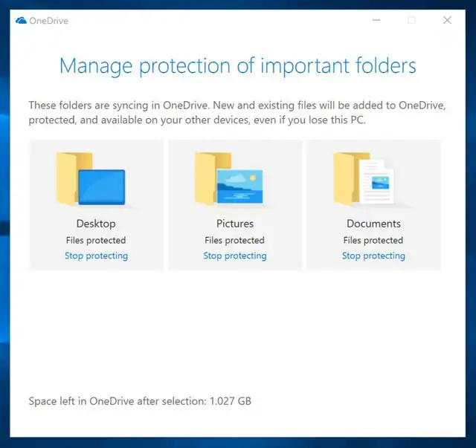Viewport: 476px width, 448px height.
Task: Click "Files protected" status under Documents
Action: pyautogui.click(x=373, y=240)
